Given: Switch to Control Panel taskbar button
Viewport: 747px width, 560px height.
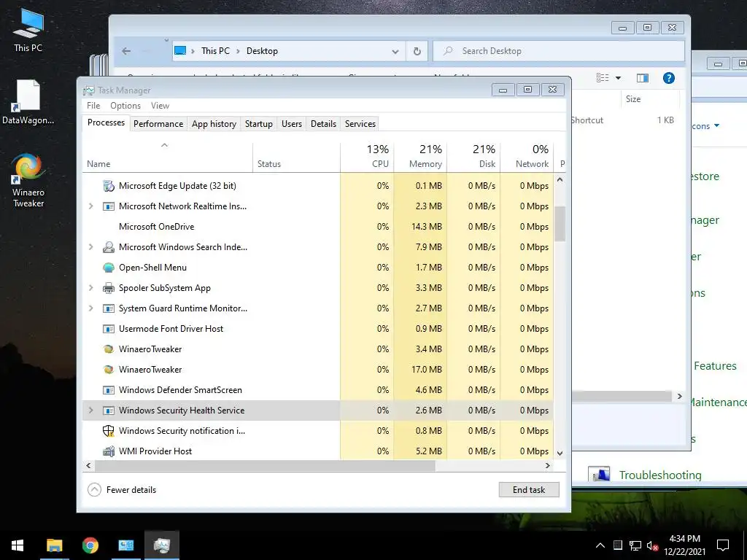Looking at the screenshot, I should [x=125, y=545].
